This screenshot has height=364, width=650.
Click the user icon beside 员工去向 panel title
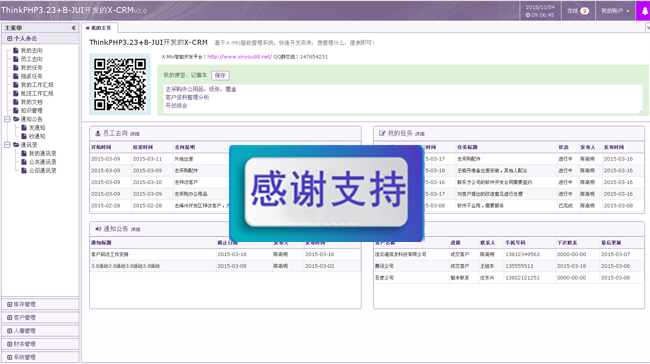tap(98, 133)
